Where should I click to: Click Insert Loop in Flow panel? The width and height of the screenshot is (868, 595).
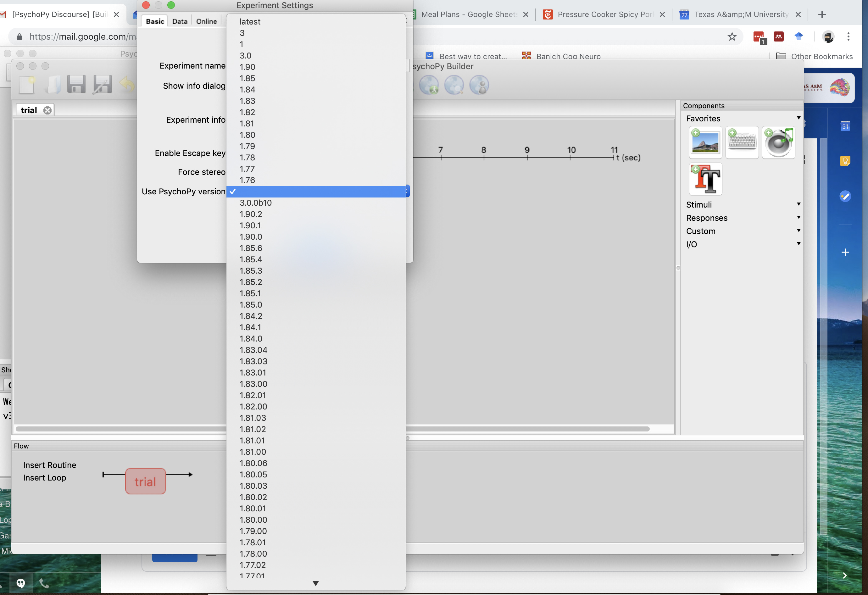(44, 478)
